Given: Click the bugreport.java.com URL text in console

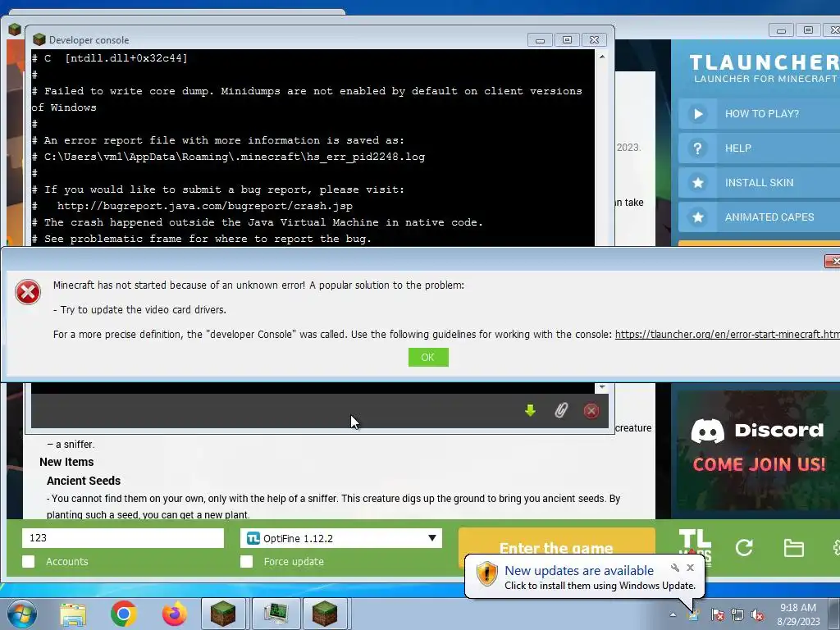Looking at the screenshot, I should click(x=204, y=206).
